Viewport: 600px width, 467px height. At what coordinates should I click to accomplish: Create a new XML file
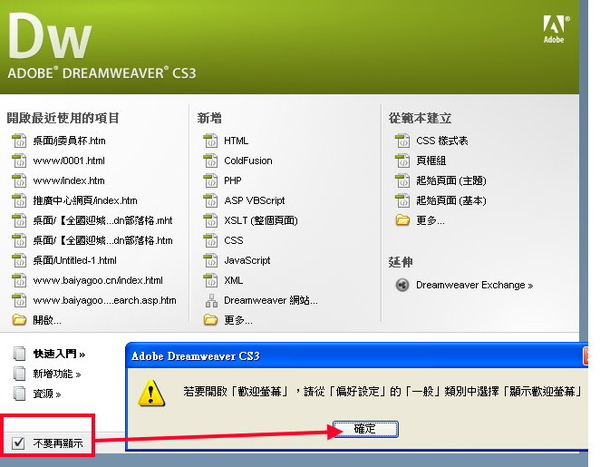[x=233, y=280]
